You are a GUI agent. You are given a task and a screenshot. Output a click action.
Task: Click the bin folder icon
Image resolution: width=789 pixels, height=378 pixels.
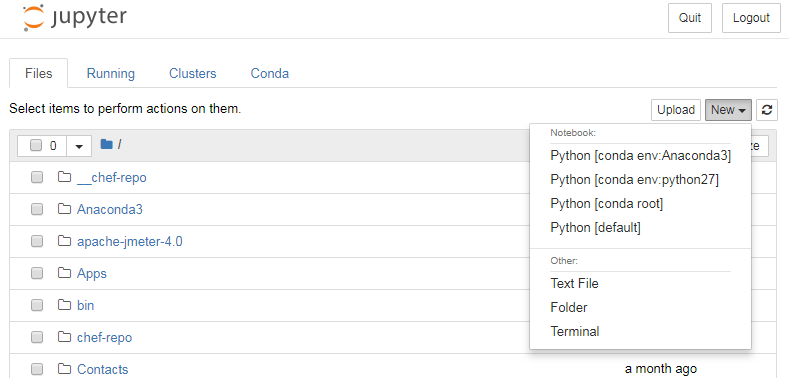point(64,305)
